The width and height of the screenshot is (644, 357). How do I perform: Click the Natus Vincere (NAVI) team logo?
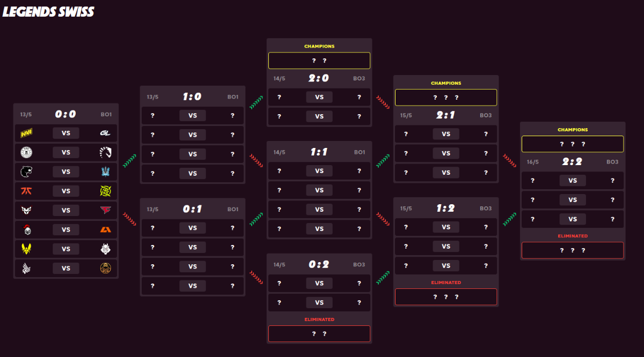pos(25,133)
